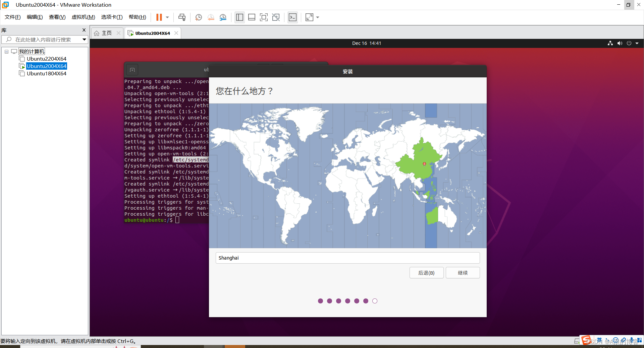Close the library panel
The height and width of the screenshot is (348, 644).
coord(84,30)
